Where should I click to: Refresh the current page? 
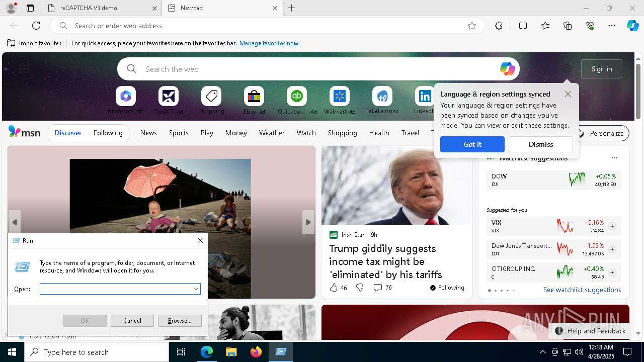tap(36, 26)
